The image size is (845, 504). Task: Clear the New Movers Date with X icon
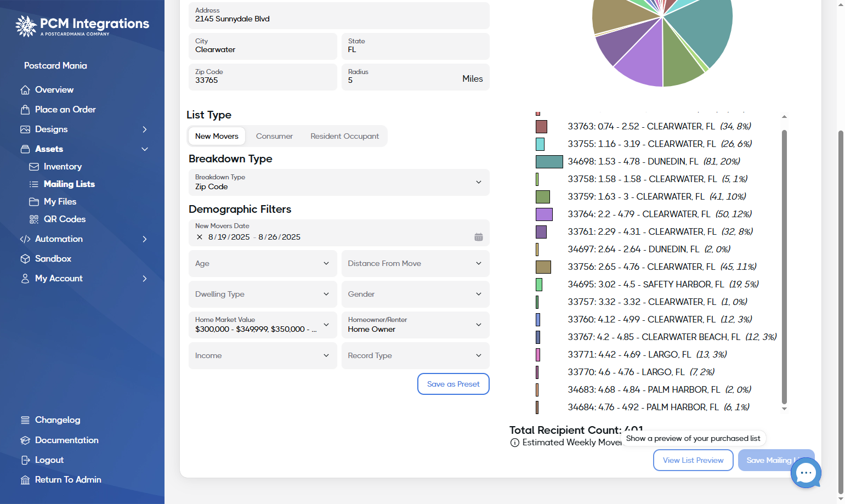point(200,237)
